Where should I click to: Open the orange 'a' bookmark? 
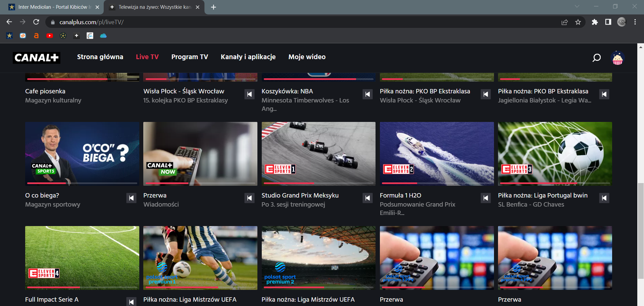click(36, 36)
